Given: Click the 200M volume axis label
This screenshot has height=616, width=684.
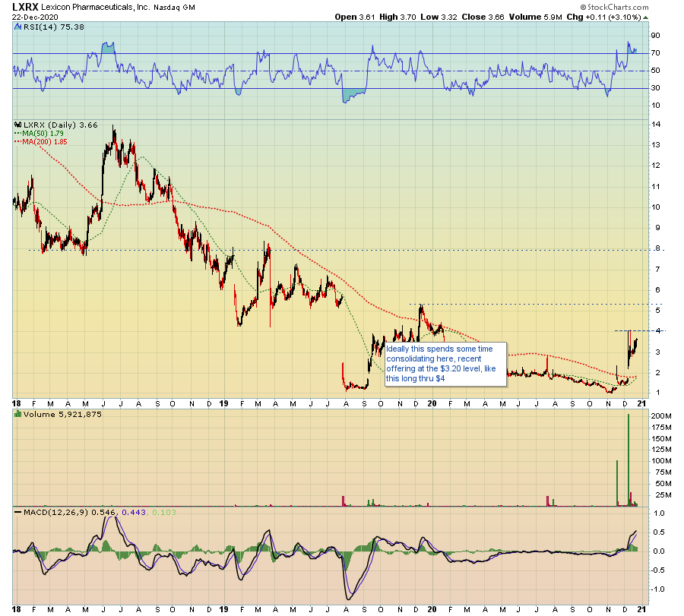Looking at the screenshot, I should [661, 416].
